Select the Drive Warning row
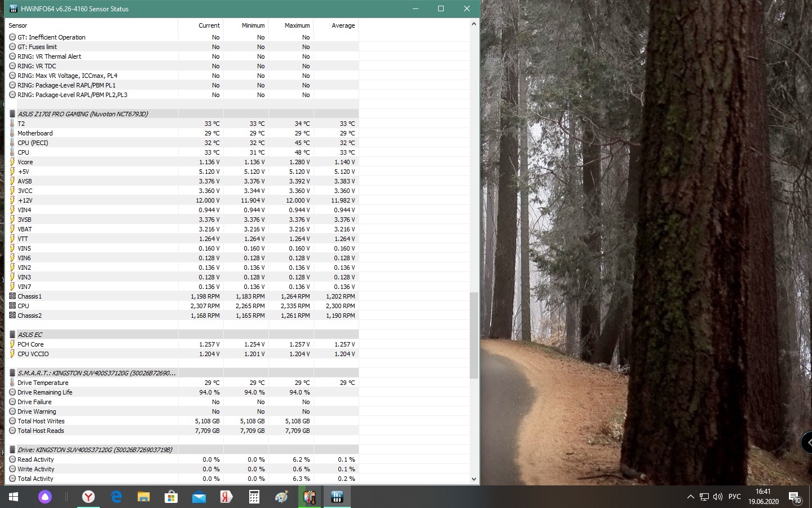Image resolution: width=812 pixels, height=508 pixels. point(182,411)
